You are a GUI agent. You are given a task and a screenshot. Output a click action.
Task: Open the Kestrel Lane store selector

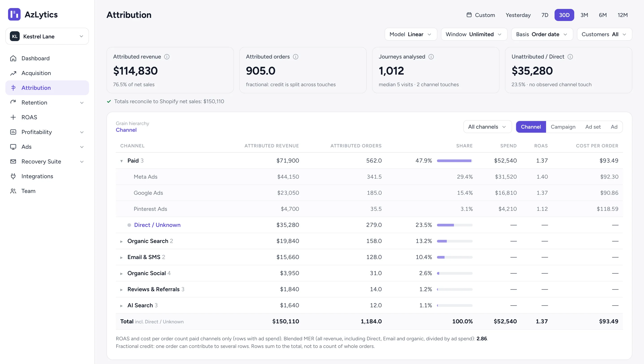pyautogui.click(x=47, y=36)
